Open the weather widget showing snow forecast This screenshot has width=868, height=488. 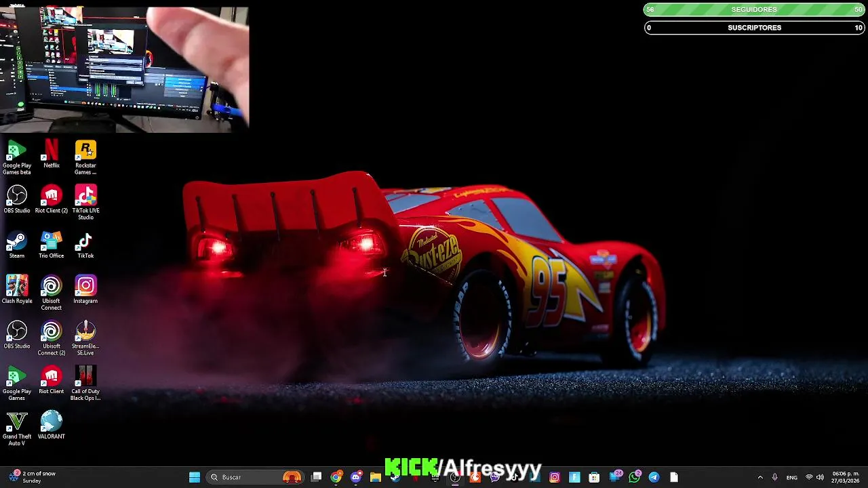tap(33, 477)
